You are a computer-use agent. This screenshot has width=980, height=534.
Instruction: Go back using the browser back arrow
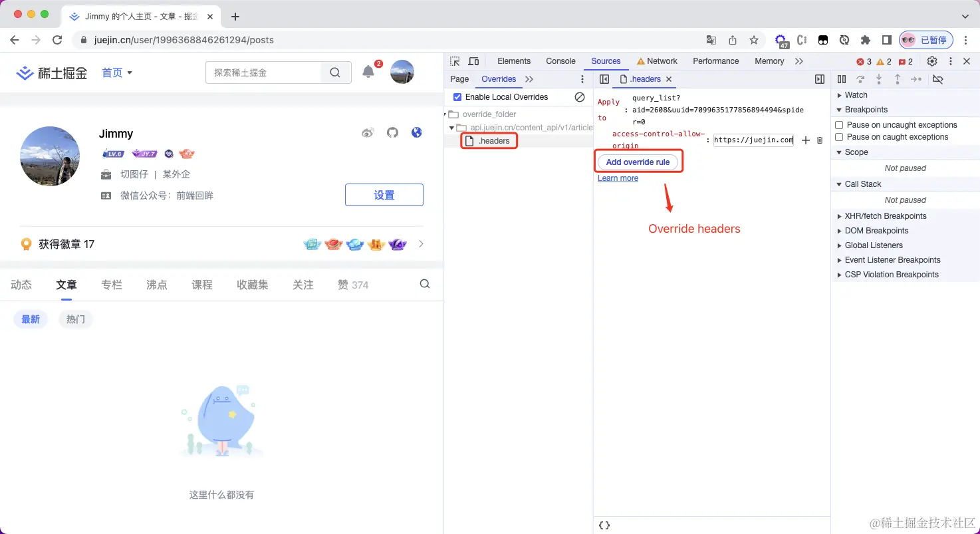point(15,40)
